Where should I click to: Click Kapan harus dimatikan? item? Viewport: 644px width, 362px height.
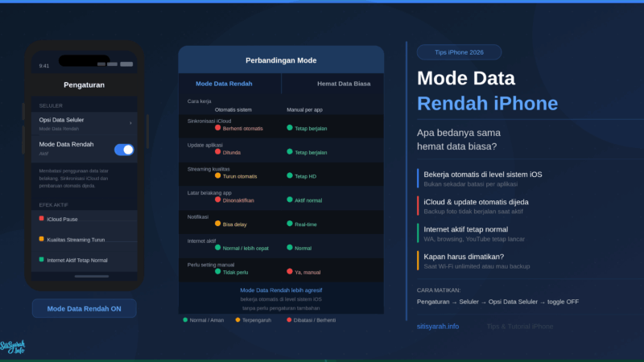tap(464, 257)
